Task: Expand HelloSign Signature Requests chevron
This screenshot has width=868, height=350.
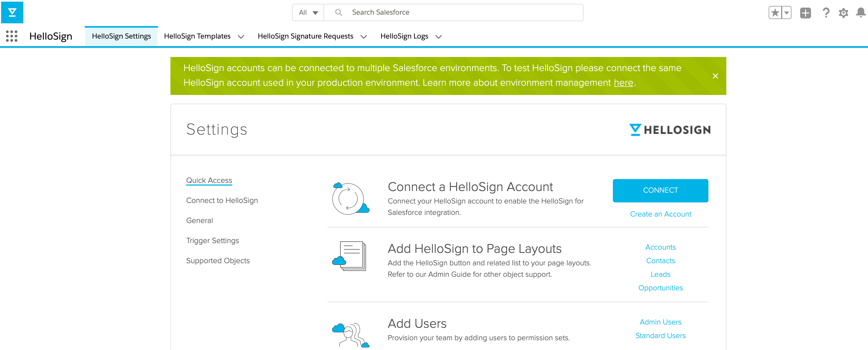Action: tap(364, 37)
